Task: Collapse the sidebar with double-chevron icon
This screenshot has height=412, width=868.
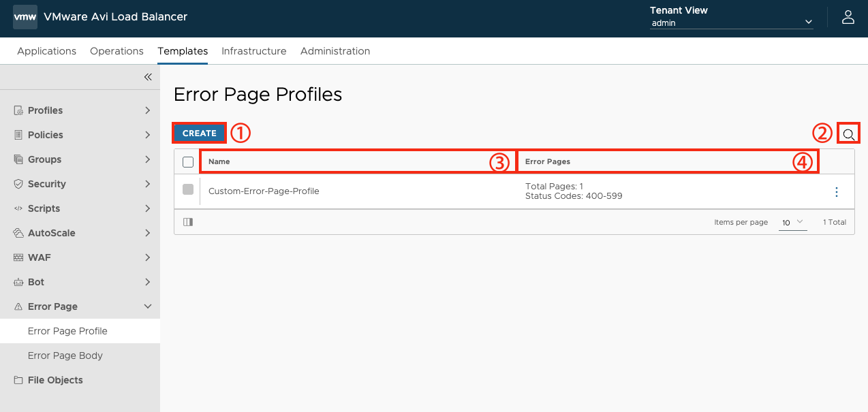Action: pyautogui.click(x=148, y=77)
